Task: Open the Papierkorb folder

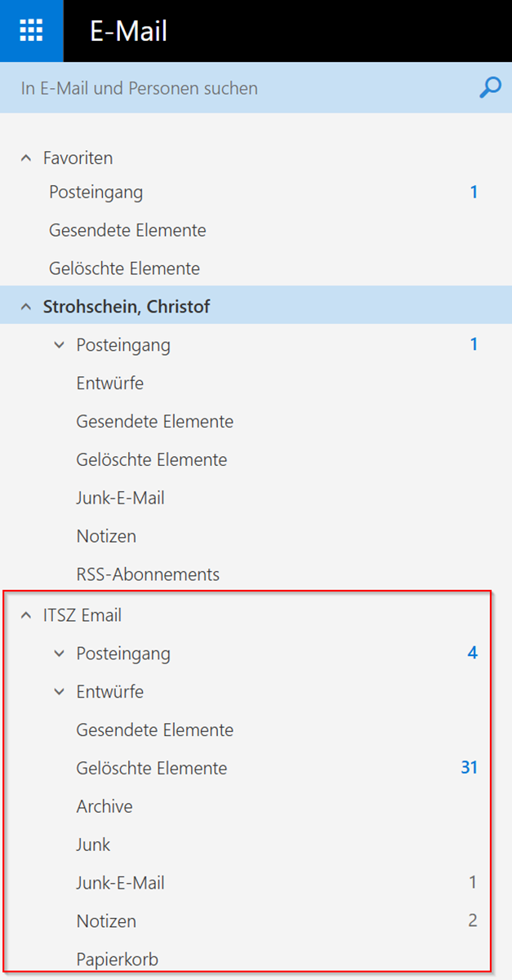Action: pyautogui.click(x=117, y=959)
